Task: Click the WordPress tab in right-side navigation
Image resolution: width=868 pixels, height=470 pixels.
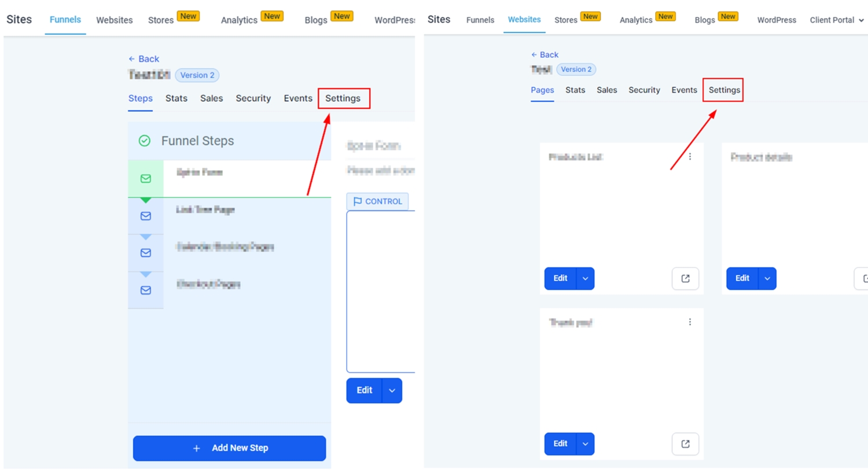Action: click(x=777, y=20)
